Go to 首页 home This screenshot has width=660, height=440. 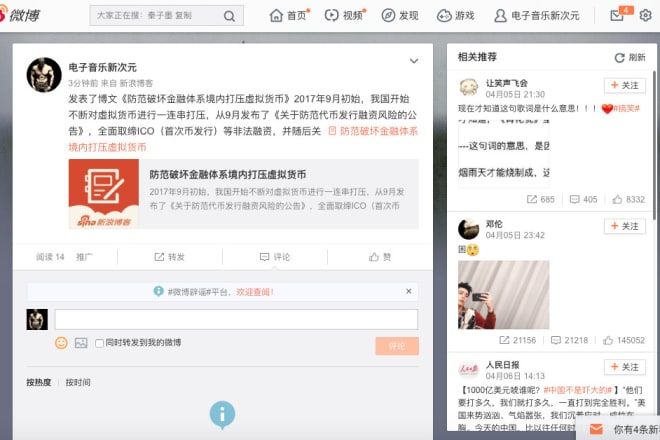(x=288, y=16)
